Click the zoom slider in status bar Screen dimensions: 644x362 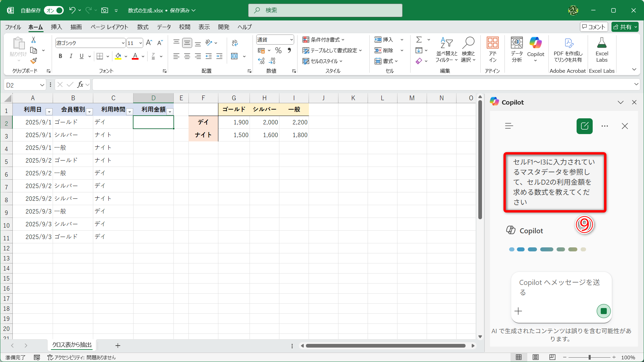tap(589, 357)
